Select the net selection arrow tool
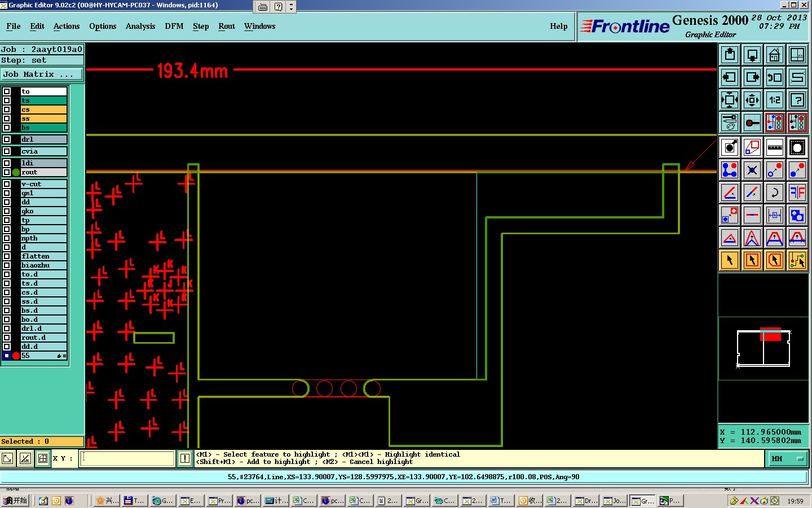The width and height of the screenshot is (812, 508). pyautogui.click(x=797, y=260)
